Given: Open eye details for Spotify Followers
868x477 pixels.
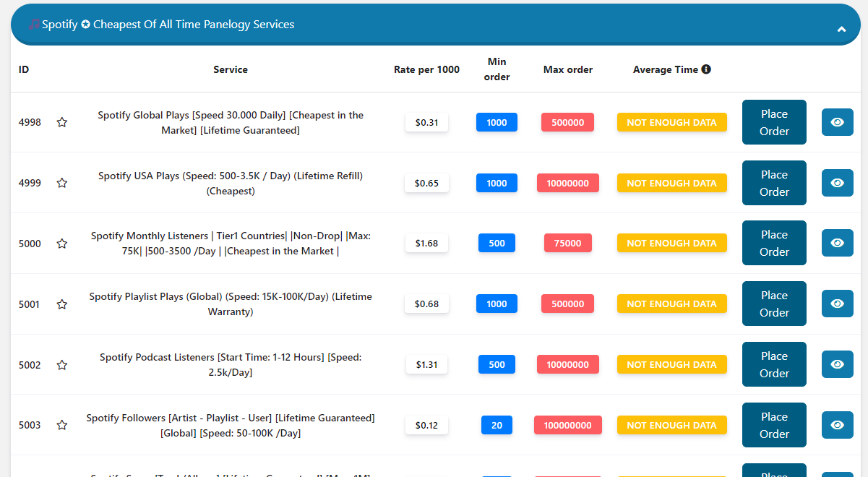Looking at the screenshot, I should click(x=837, y=425).
